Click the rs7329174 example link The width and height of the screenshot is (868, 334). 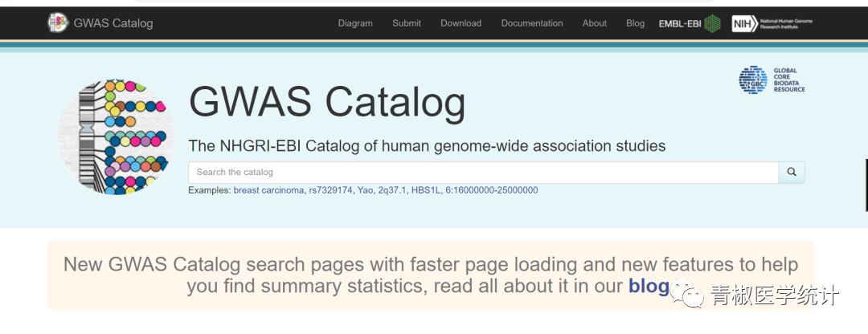coord(330,190)
